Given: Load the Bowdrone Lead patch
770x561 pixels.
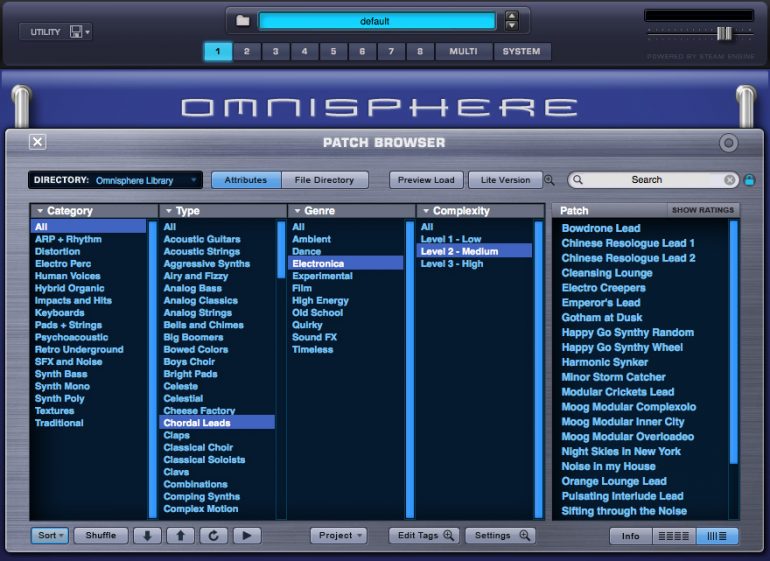Looking at the screenshot, I should (x=601, y=228).
